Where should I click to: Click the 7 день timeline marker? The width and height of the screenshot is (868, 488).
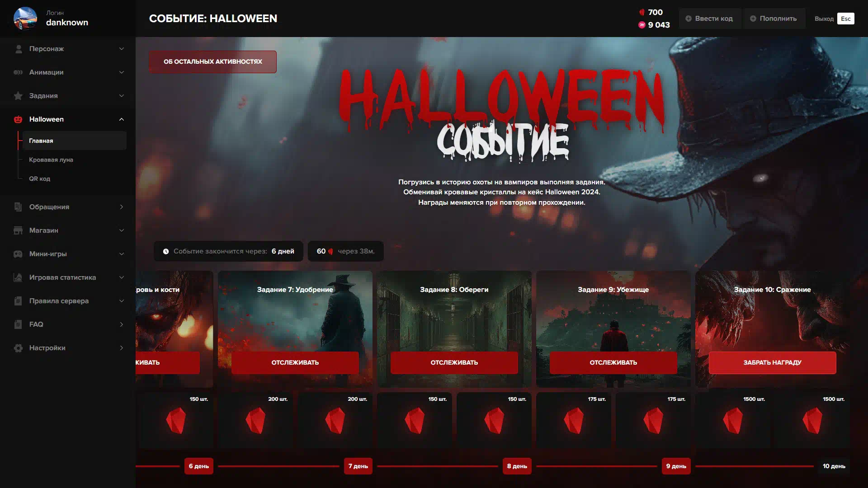[x=358, y=466]
